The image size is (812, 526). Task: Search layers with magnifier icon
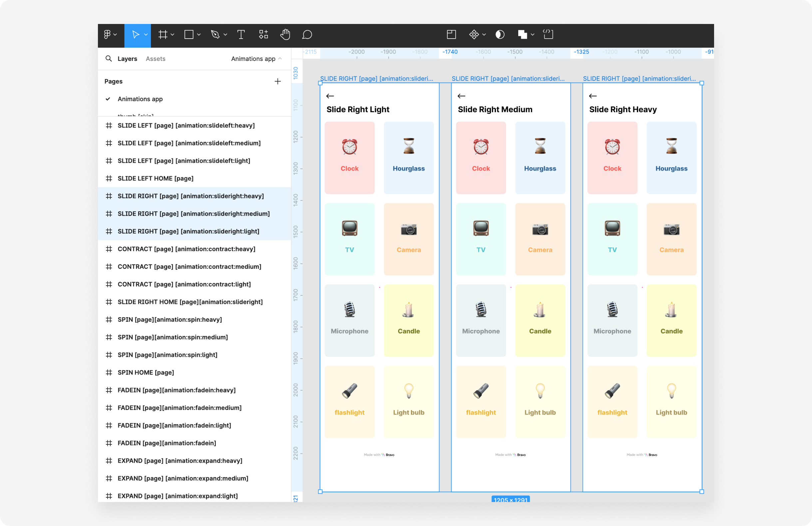tap(109, 59)
